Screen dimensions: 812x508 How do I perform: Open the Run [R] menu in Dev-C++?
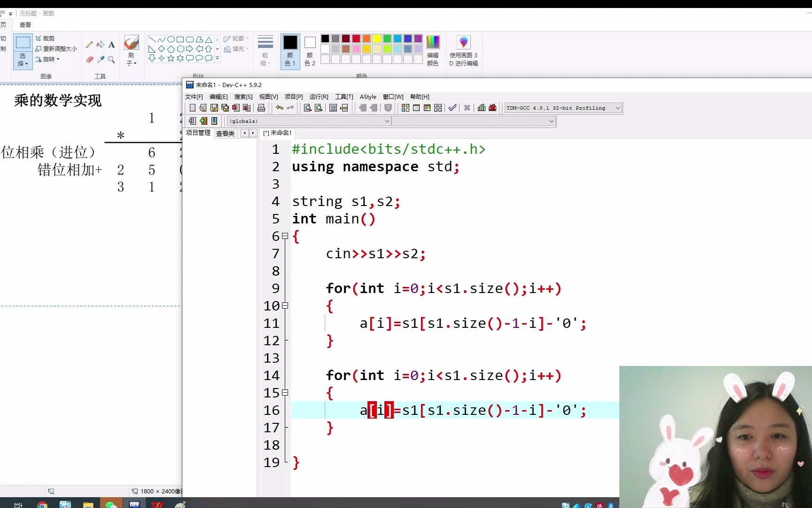(x=319, y=96)
